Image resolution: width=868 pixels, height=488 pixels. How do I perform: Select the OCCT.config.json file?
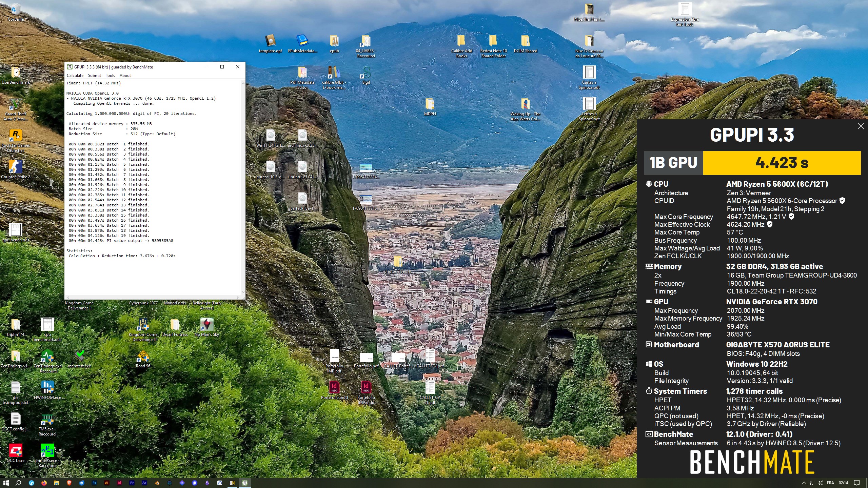[16, 422]
